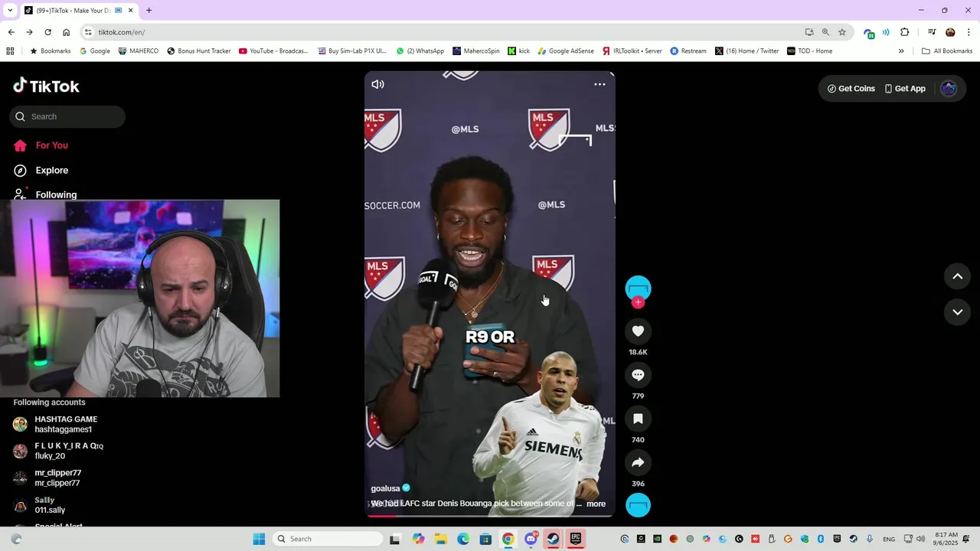980x551 pixels.
Task: Follow goalusa via the red plus badge
Action: pyautogui.click(x=638, y=302)
